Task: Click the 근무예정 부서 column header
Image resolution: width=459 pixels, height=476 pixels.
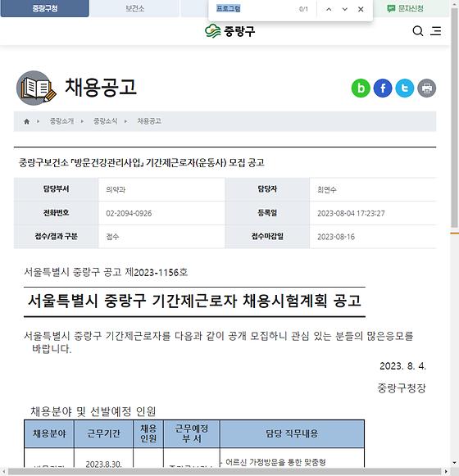Action: pos(192,433)
